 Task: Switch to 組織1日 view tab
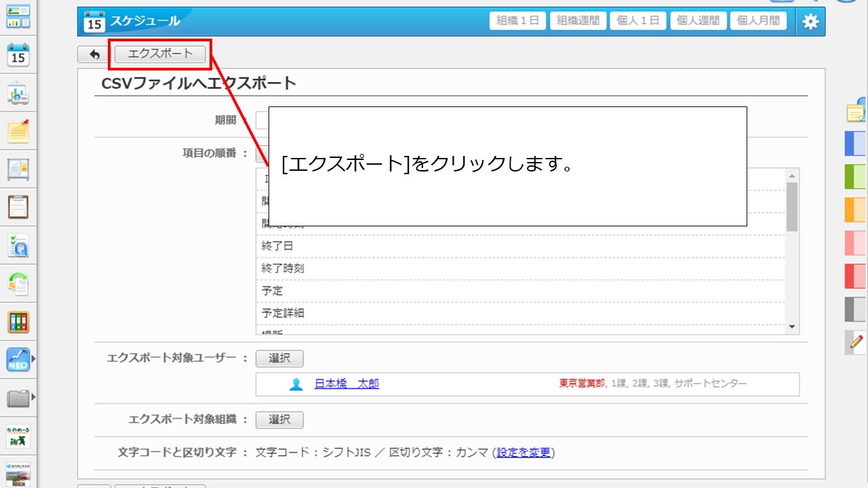[518, 21]
